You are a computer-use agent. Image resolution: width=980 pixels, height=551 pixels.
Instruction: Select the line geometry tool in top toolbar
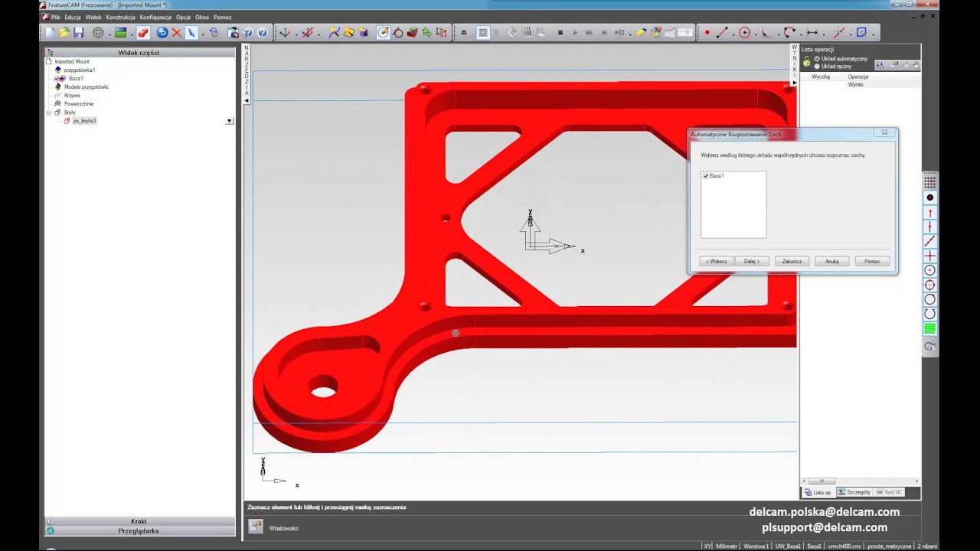point(721,33)
